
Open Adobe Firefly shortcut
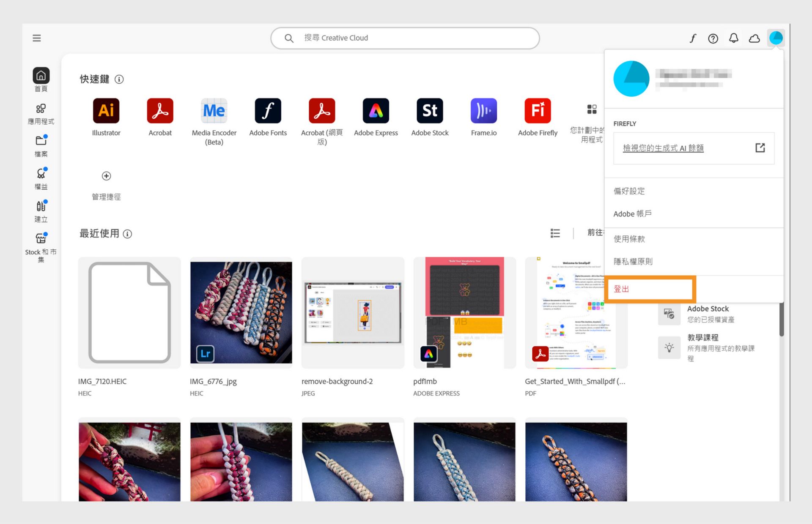[538, 111]
